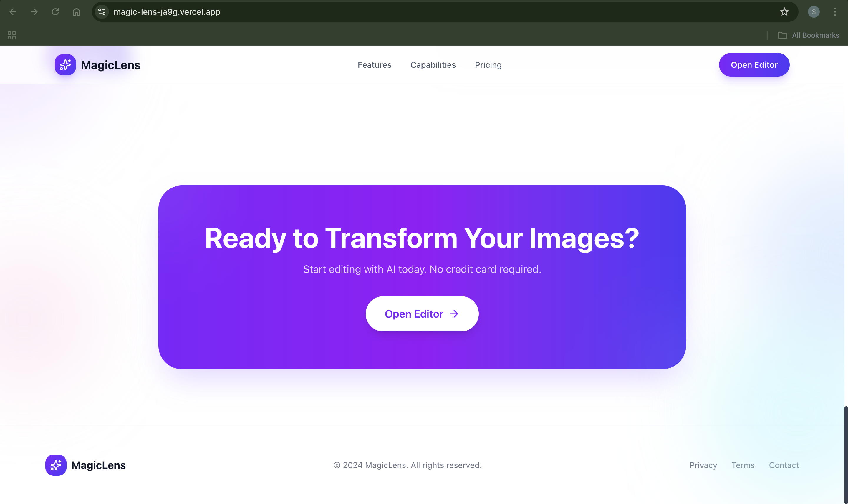The width and height of the screenshot is (848, 504).
Task: Click the browser back arrow
Action: (x=13, y=12)
